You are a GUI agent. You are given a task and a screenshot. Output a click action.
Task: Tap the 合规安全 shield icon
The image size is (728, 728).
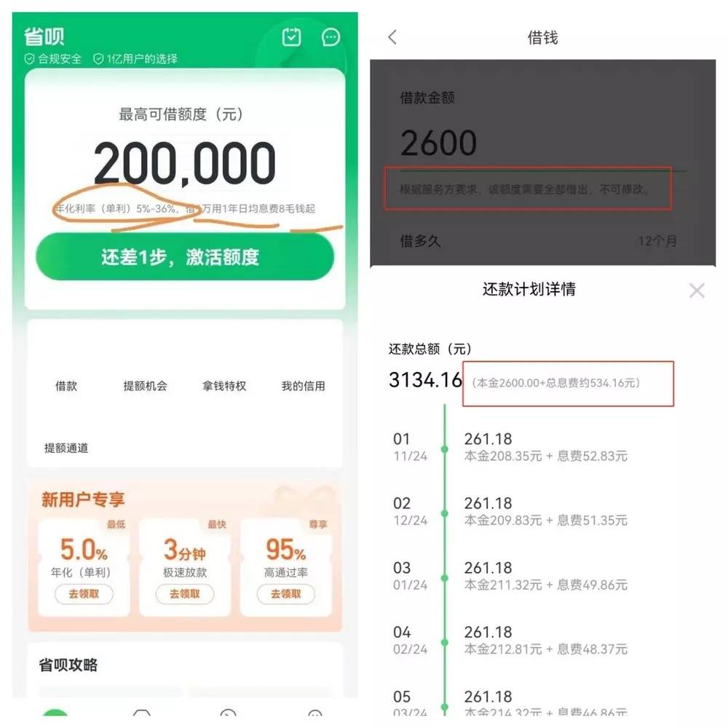pos(29,59)
